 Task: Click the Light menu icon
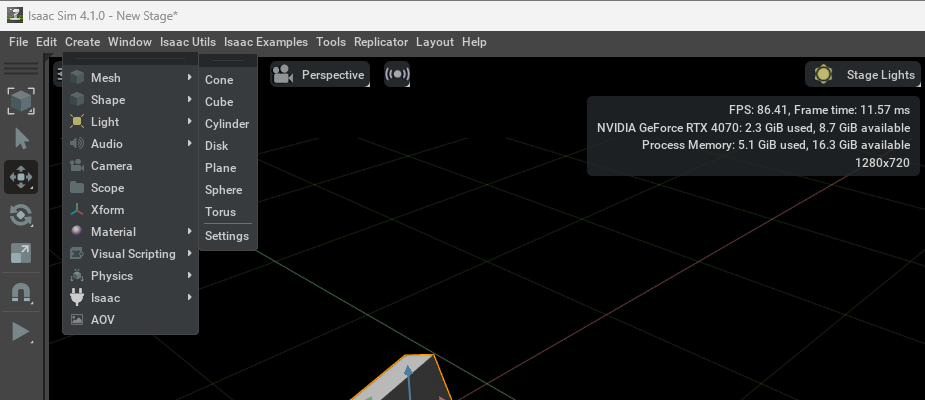click(77, 122)
